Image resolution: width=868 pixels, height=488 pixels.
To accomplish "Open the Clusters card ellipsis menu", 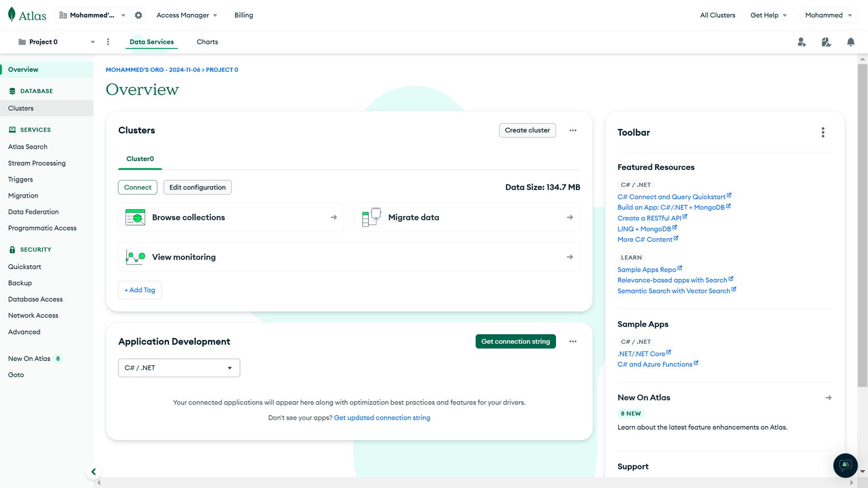I will click(x=573, y=130).
